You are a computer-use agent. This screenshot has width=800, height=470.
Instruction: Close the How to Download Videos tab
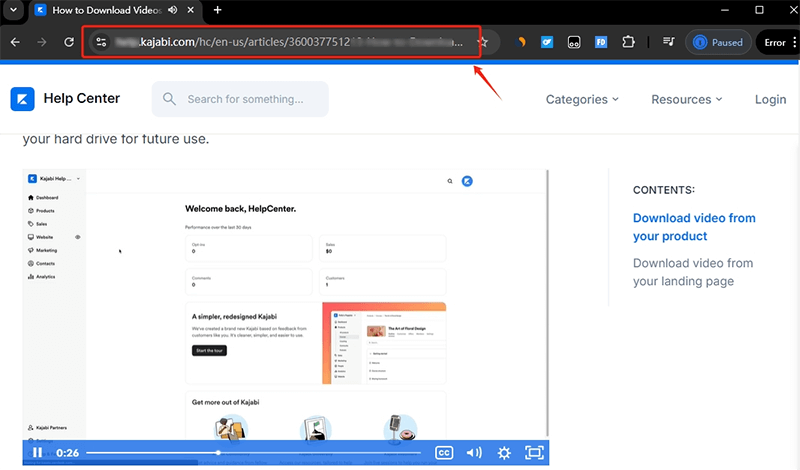[190, 10]
